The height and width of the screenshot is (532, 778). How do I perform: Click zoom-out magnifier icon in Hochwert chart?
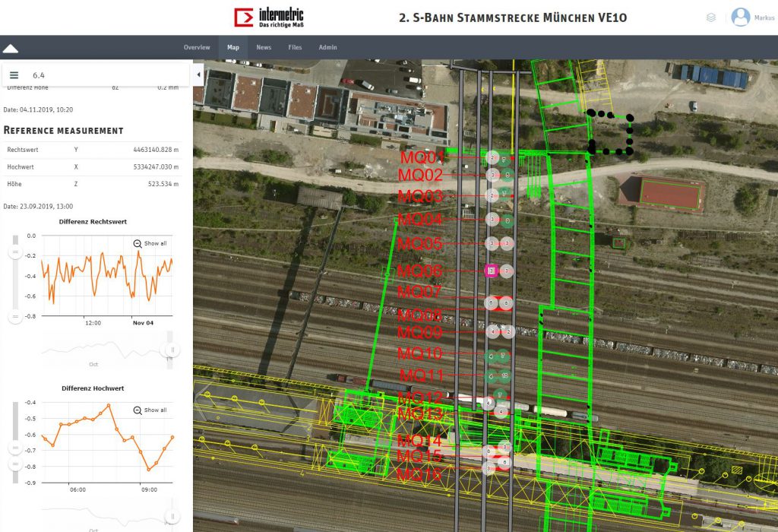[138, 410]
